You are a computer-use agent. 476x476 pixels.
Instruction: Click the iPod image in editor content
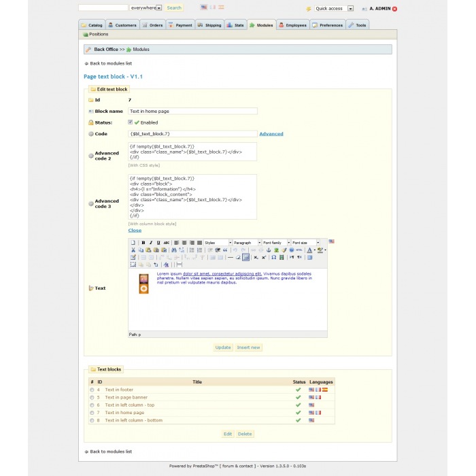[x=144, y=284]
